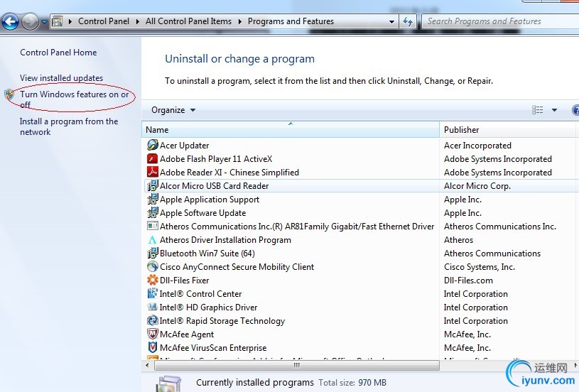Click the Adobe Flash Player 11 ActiveX icon
The width and height of the screenshot is (579, 392).
point(153,159)
